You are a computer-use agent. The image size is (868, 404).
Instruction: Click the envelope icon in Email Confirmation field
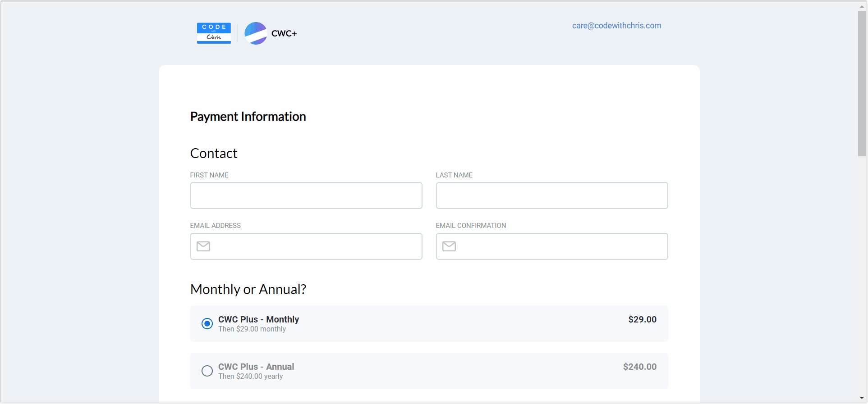(449, 246)
